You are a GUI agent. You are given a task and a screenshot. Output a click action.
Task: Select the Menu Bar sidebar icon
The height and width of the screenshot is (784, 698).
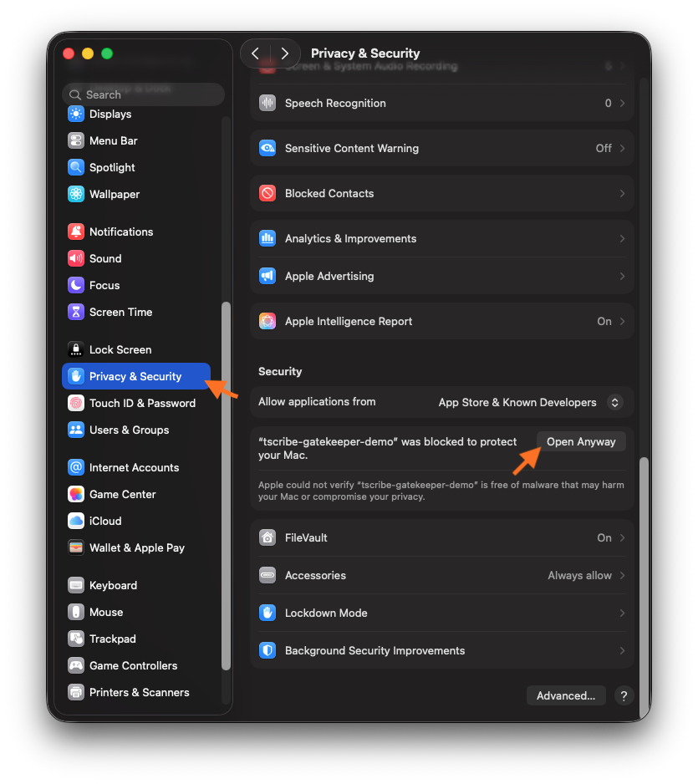tap(76, 140)
